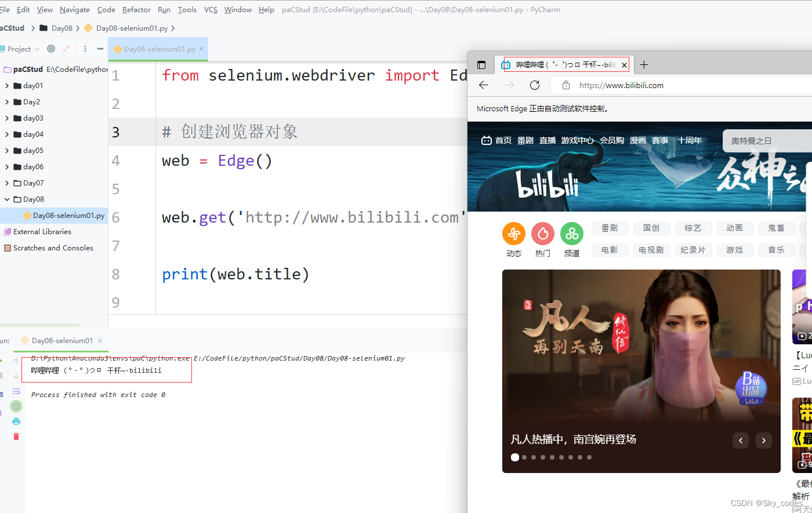The image size is (812, 513).
Task: Click line 8 print(web.title) in editor
Action: (x=235, y=274)
